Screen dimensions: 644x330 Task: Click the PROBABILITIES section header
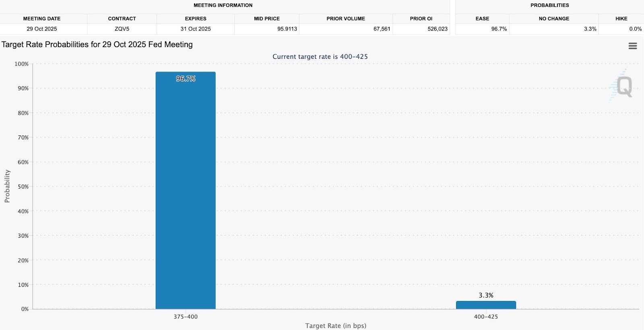549,5
